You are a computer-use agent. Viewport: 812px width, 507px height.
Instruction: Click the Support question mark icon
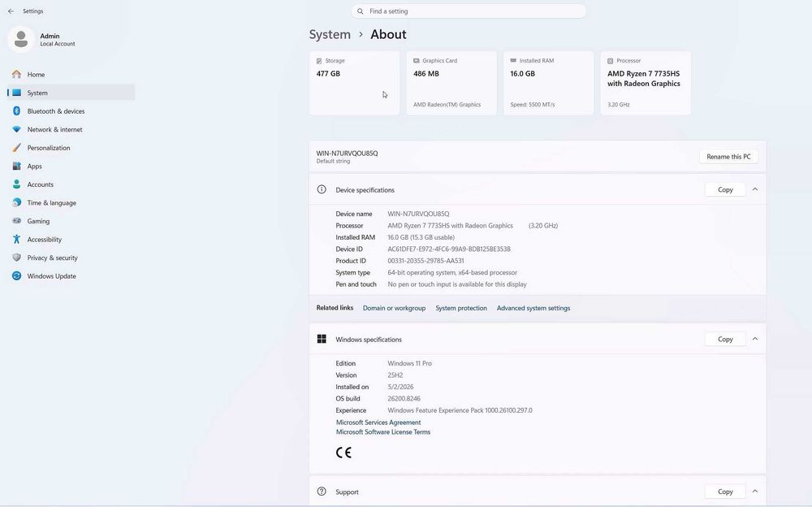tap(322, 491)
